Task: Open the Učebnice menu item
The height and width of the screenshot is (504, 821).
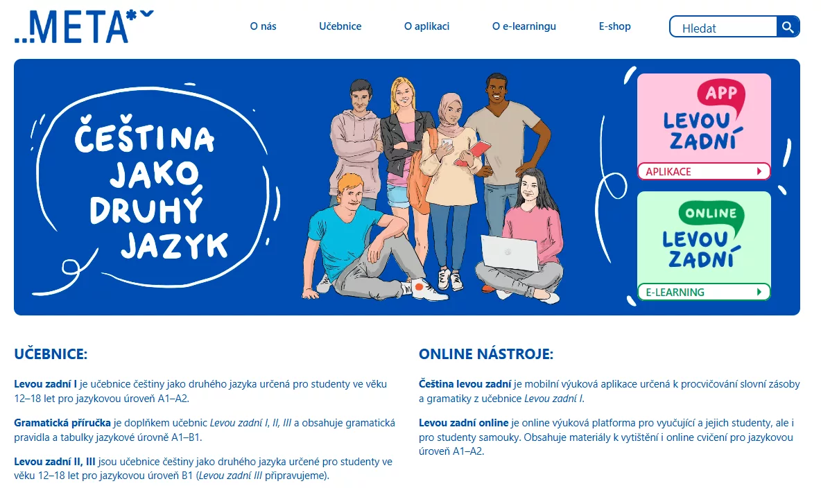Action: pos(340,26)
